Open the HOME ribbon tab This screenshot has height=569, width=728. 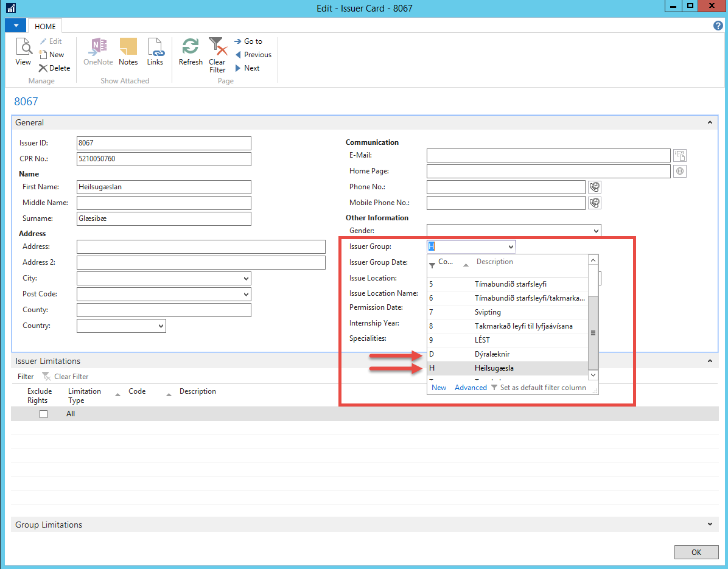pyautogui.click(x=45, y=26)
